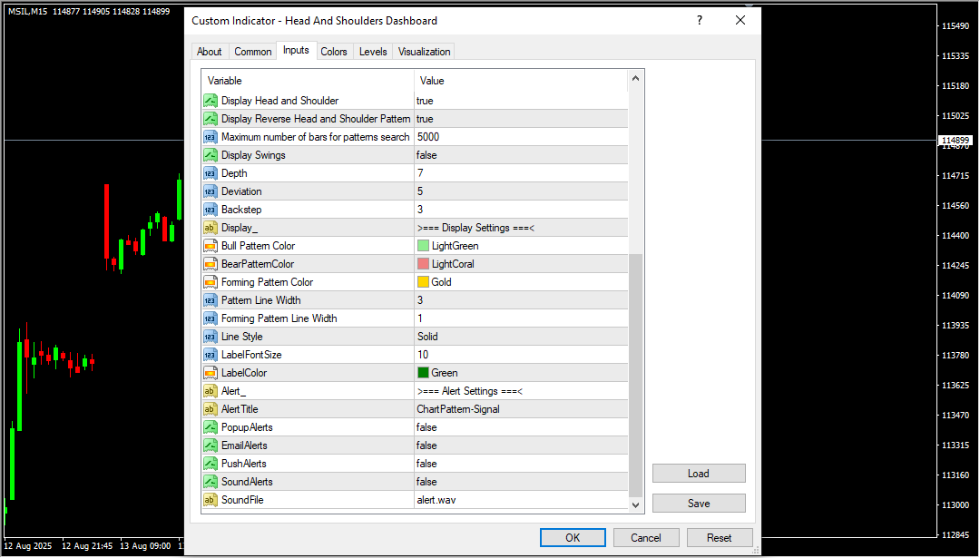Click the help question mark in title bar
The width and height of the screenshot is (980, 558).
coord(700,20)
